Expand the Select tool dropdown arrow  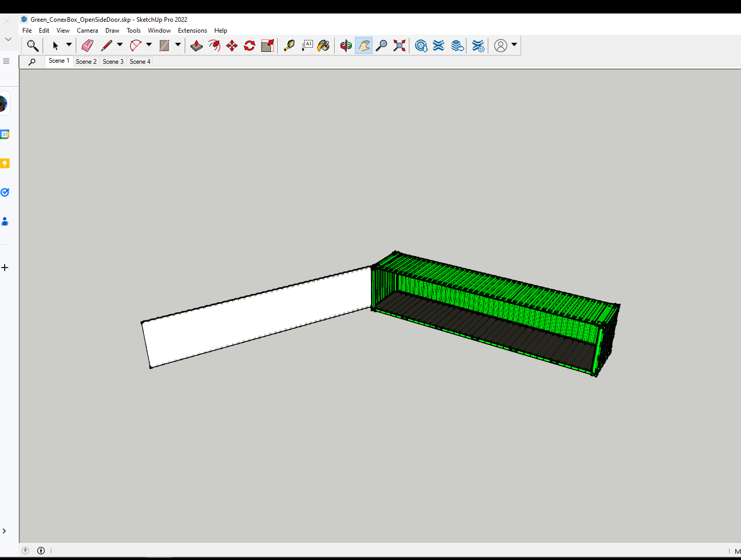point(68,45)
